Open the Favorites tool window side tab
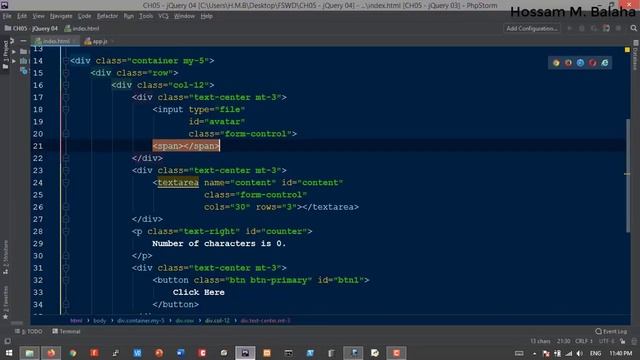 5,301
